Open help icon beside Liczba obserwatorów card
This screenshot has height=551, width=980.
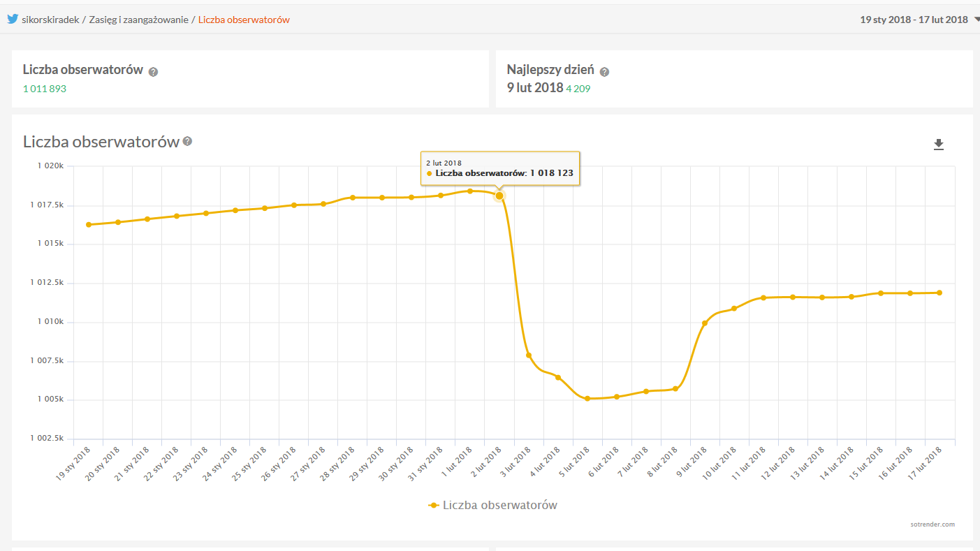pos(153,71)
